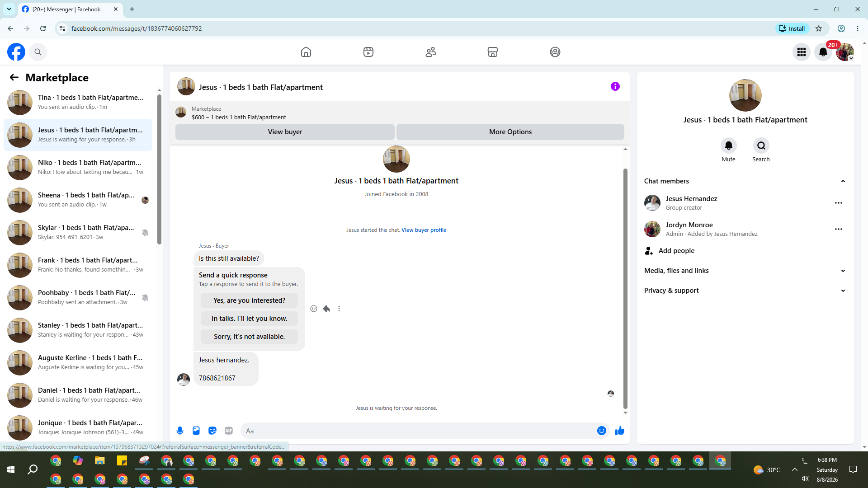Open the Facebook logo home link
The height and width of the screenshot is (488, 868).
(x=16, y=52)
